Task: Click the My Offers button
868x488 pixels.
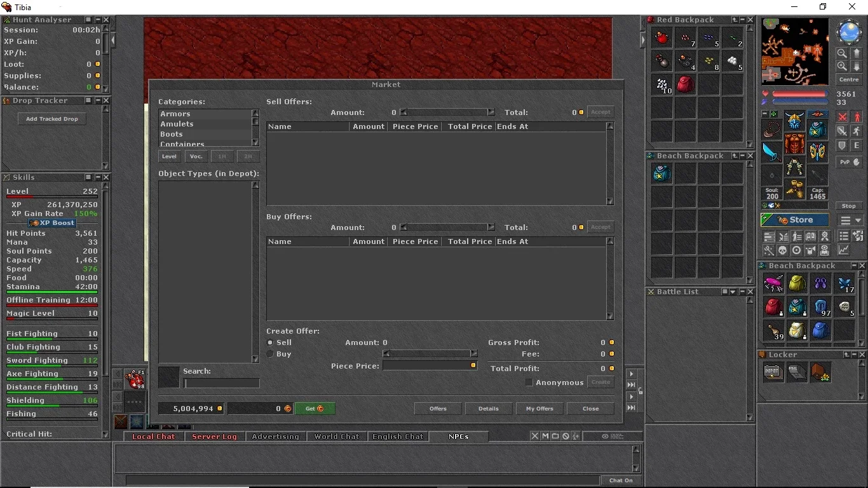Action: point(539,409)
